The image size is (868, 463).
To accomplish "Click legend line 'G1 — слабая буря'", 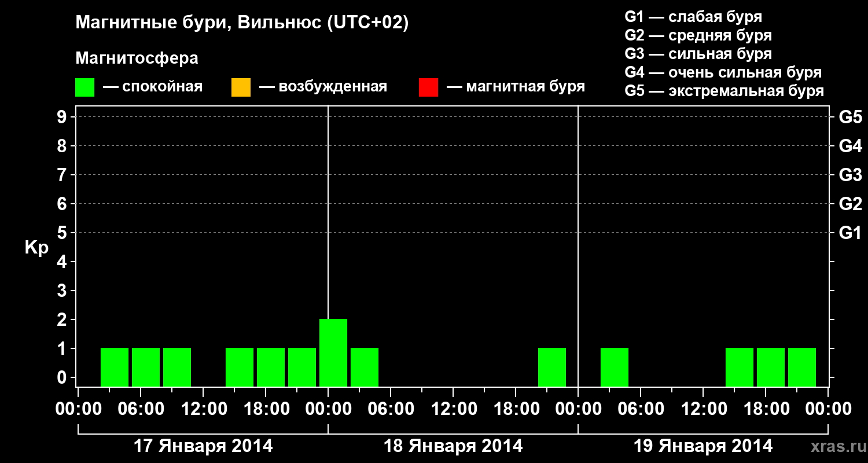I will [693, 17].
